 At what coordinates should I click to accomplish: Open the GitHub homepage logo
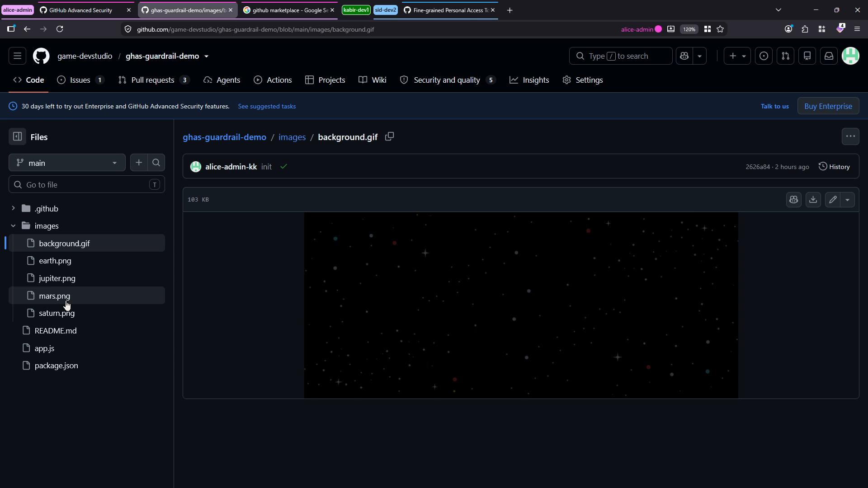click(x=41, y=56)
